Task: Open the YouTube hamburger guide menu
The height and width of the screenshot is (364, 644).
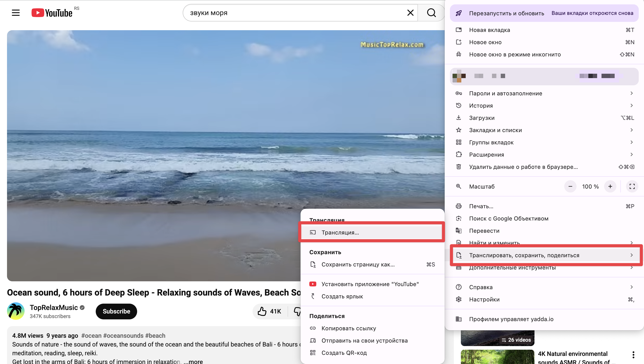Action: pos(16,12)
